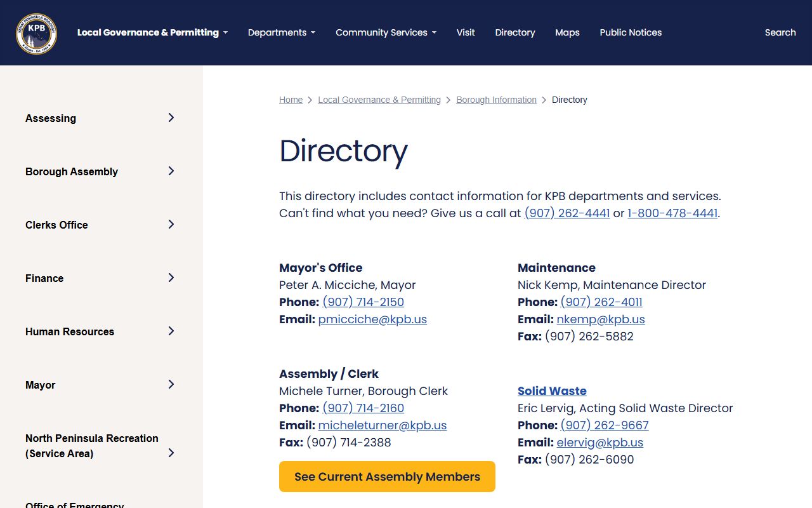Open the Search option

tap(780, 32)
